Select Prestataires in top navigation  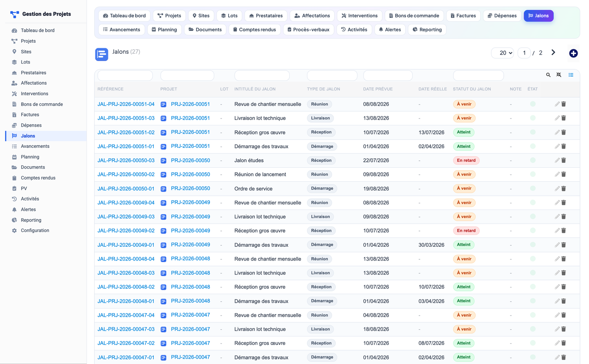(x=266, y=16)
